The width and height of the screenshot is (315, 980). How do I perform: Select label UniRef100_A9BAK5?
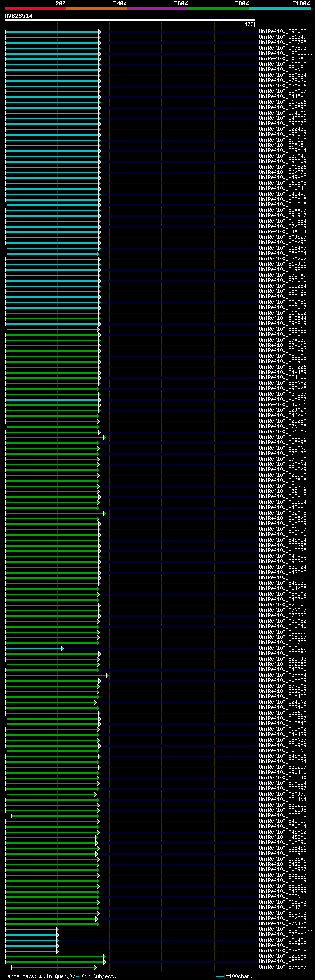pyautogui.click(x=283, y=388)
